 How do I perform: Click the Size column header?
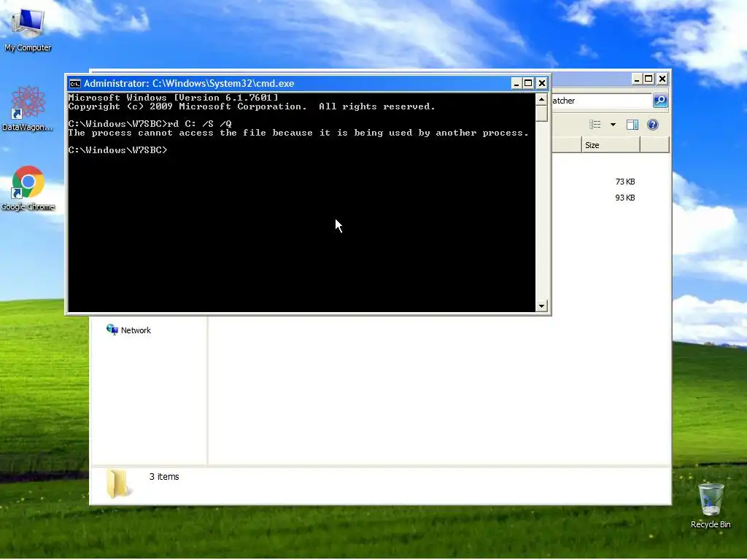tap(611, 145)
